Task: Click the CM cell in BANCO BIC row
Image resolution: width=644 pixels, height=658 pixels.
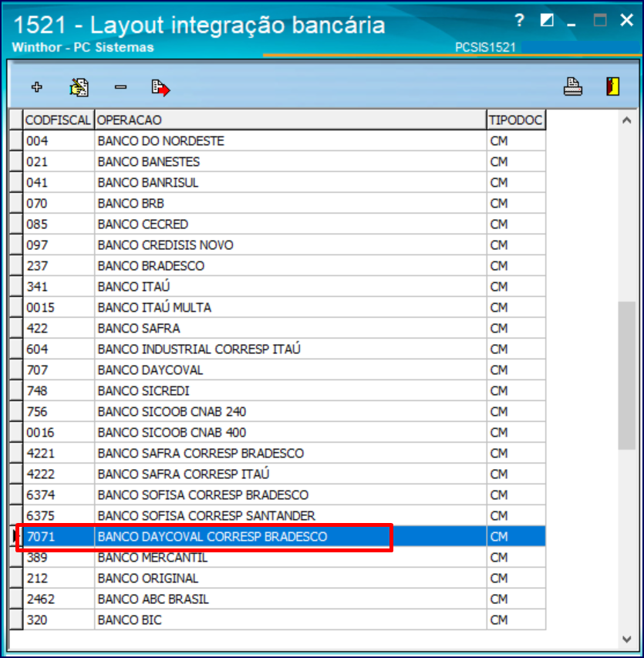Action: [516, 619]
